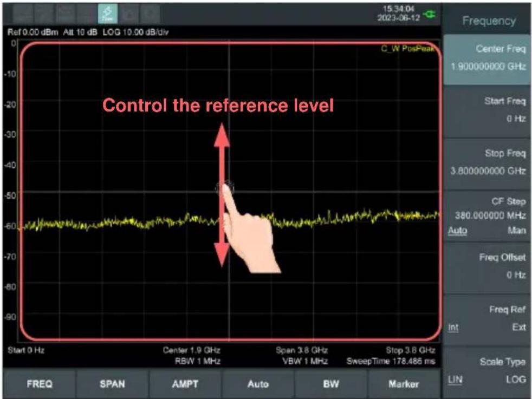Select the Start Freq softkey

[487, 111]
